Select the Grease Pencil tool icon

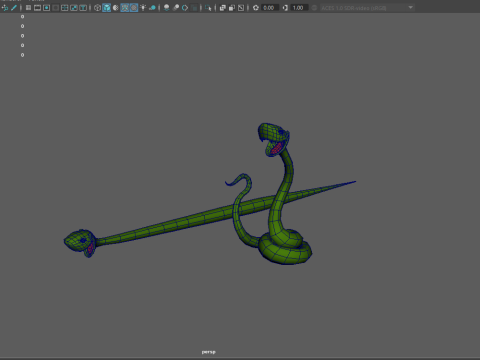[14, 8]
